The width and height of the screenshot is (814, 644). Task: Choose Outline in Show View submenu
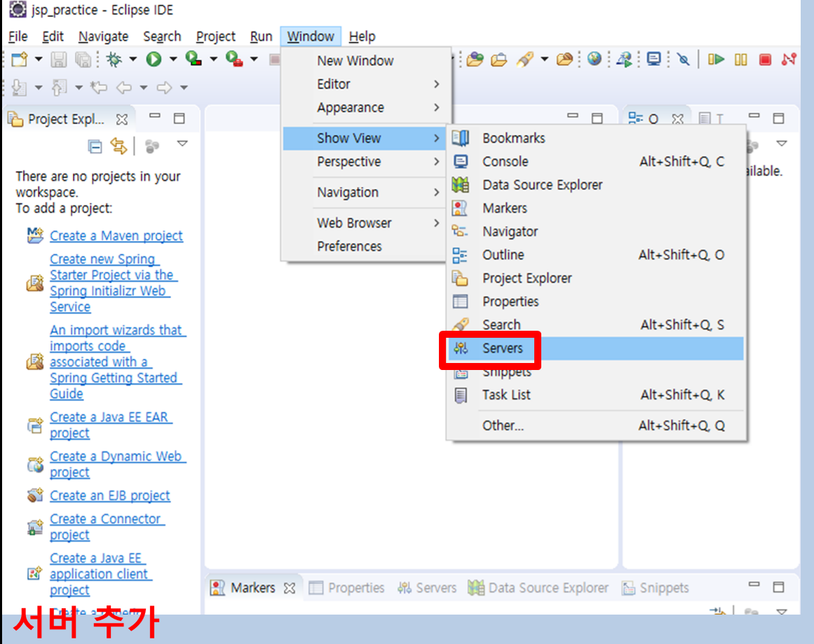pyautogui.click(x=596, y=255)
